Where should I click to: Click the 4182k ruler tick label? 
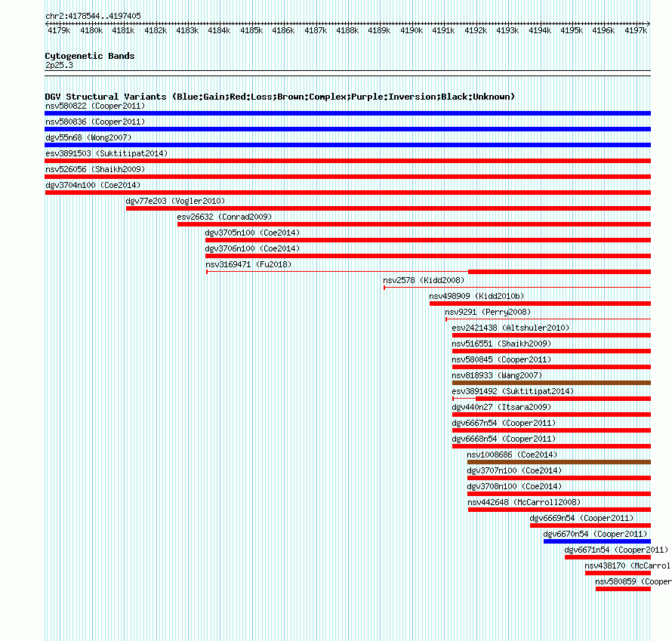point(155,30)
